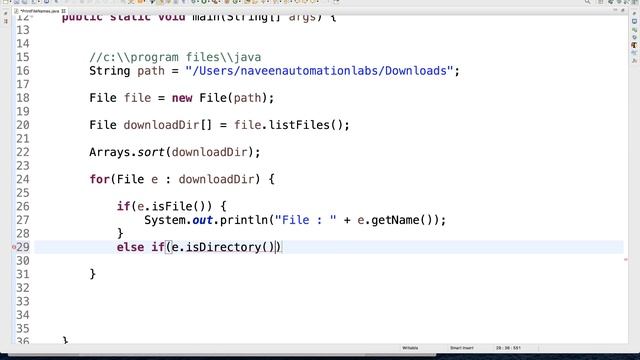This screenshot has width=640, height=360.
Task: Click the empty line 30 in the editor
Action: pyautogui.click(x=329, y=261)
